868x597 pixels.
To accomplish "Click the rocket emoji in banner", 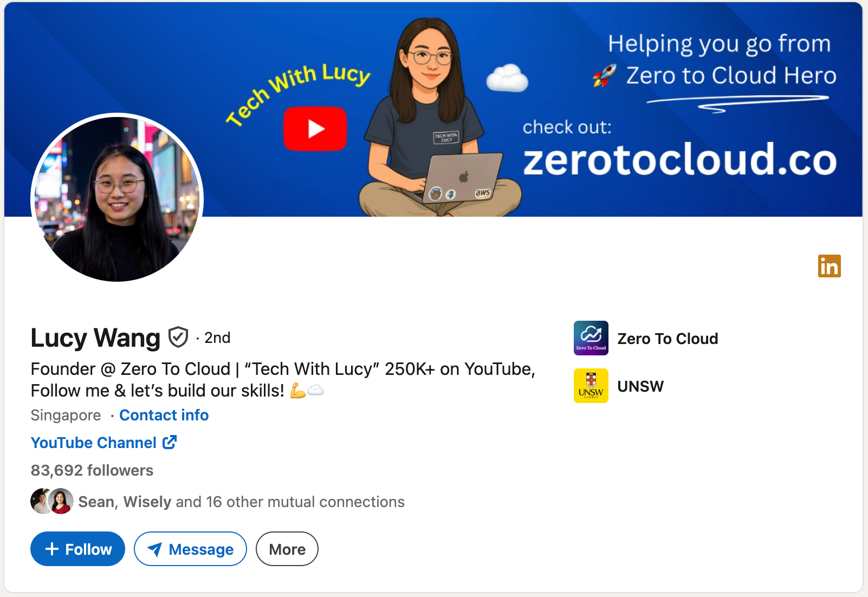I will (x=605, y=75).
